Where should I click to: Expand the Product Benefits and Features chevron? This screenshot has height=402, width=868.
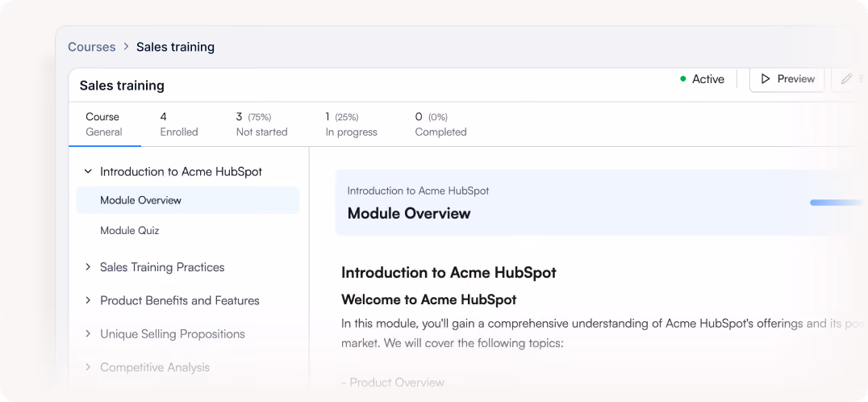point(87,300)
